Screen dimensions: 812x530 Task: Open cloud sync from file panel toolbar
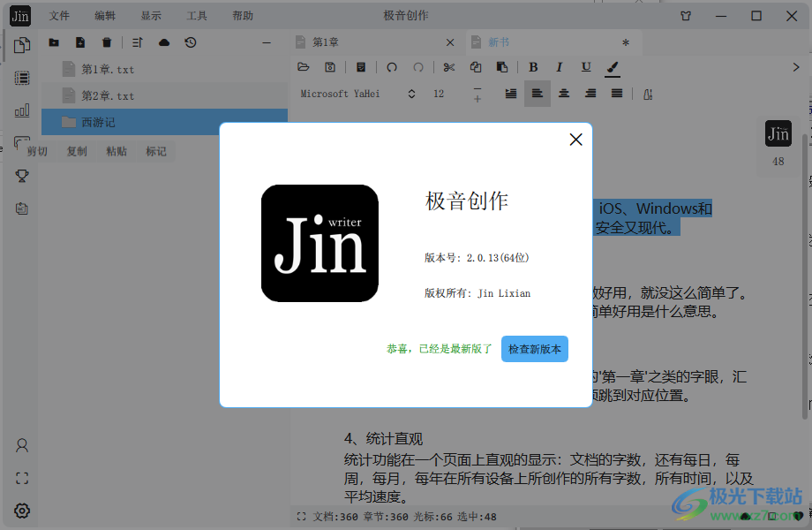pos(164,42)
